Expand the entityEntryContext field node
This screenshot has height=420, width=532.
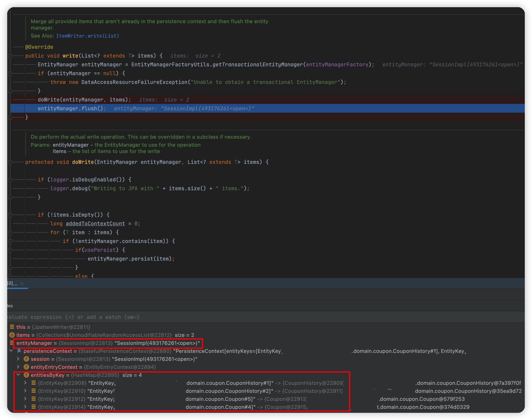click(x=18, y=367)
